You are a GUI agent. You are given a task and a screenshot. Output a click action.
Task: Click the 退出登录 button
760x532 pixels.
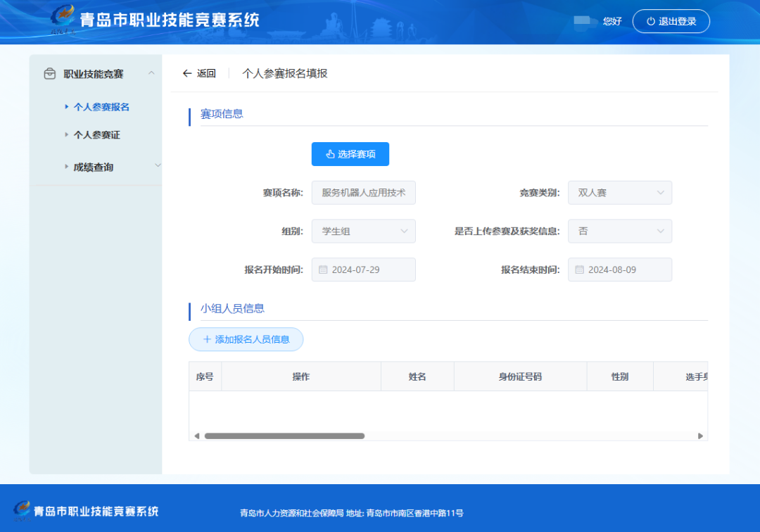pos(671,20)
